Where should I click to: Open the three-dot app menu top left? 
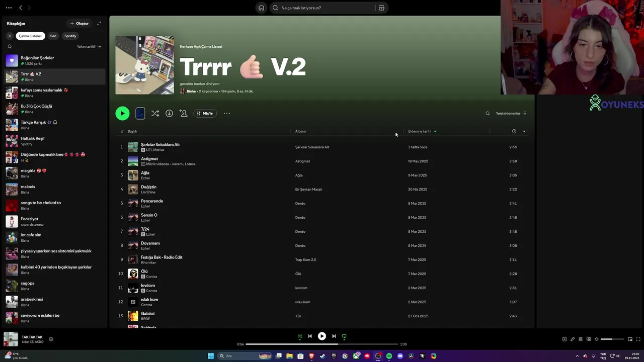click(x=9, y=8)
